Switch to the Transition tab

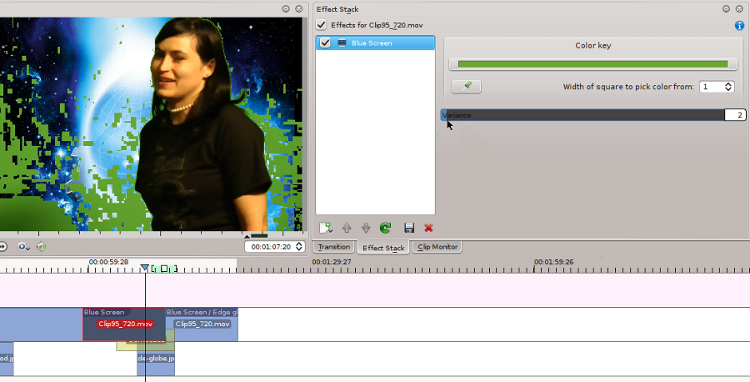(334, 247)
